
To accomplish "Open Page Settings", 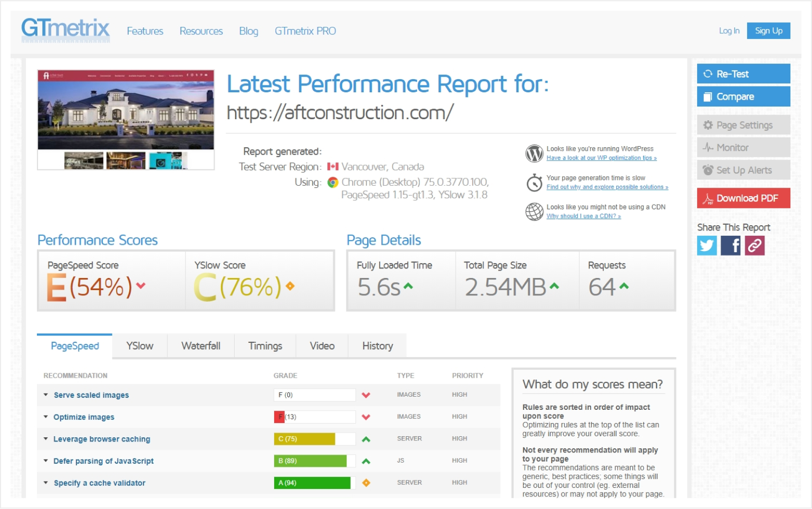I will pos(743,125).
